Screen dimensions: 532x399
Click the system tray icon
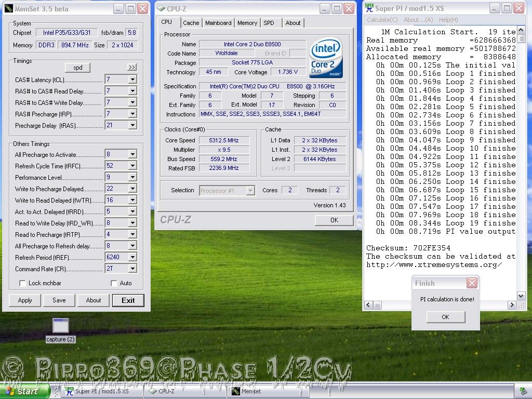click(x=524, y=391)
